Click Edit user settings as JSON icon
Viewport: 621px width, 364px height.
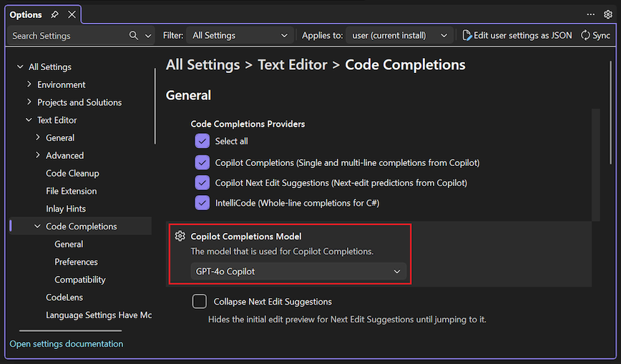(467, 35)
